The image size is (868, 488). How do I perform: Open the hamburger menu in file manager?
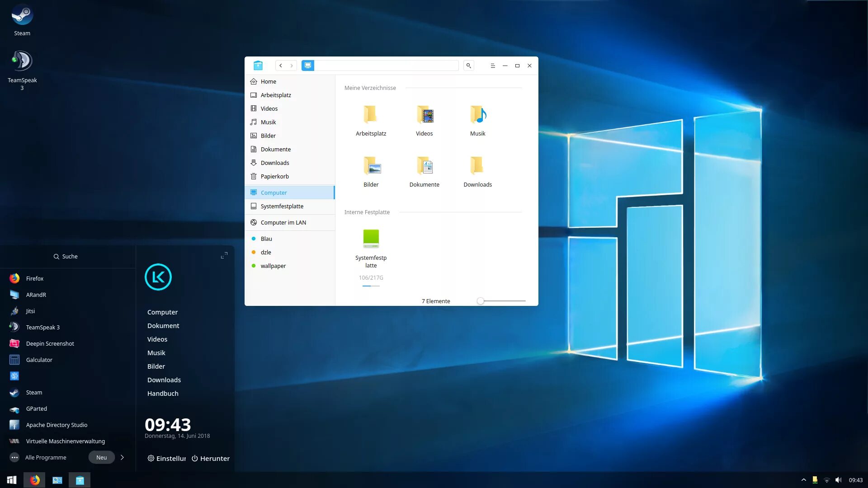[493, 66]
